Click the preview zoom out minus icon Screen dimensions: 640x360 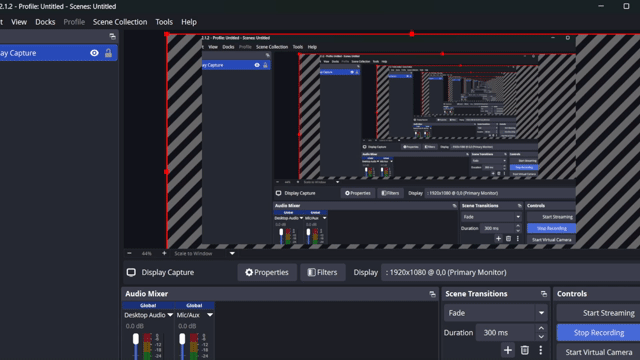click(129, 253)
